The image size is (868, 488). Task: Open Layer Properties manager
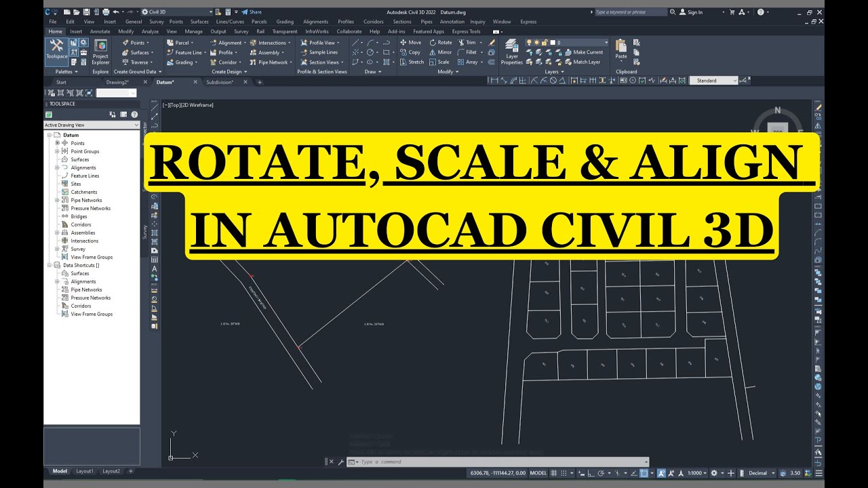(x=511, y=52)
